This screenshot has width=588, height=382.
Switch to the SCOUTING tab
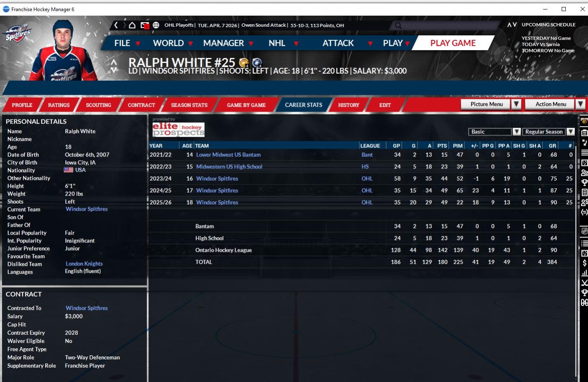pos(98,105)
